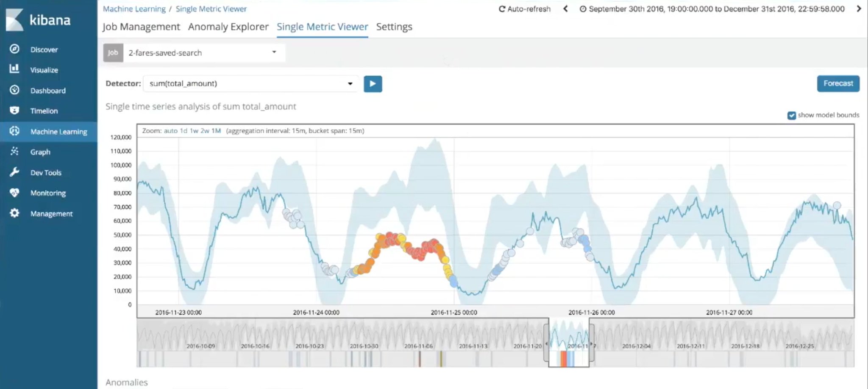Open Dev Tools wrench icon

click(x=14, y=172)
